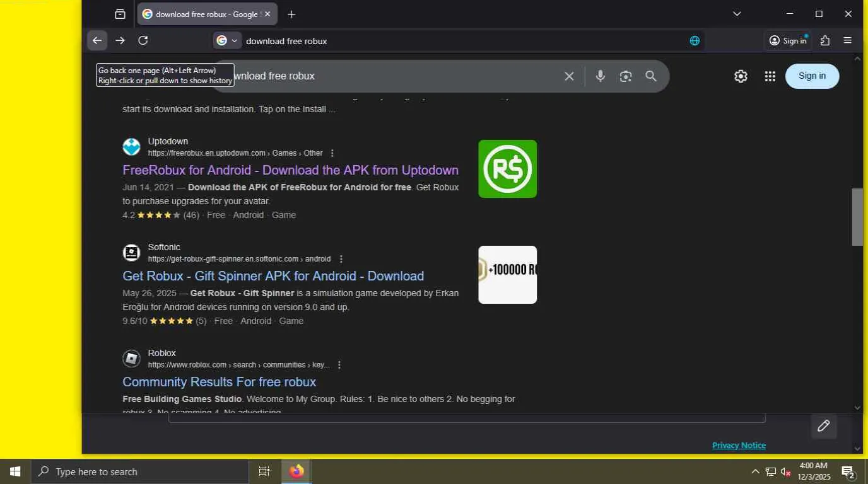The image size is (868, 484).
Task: Click the translate page globe icon
Action: 695,40
